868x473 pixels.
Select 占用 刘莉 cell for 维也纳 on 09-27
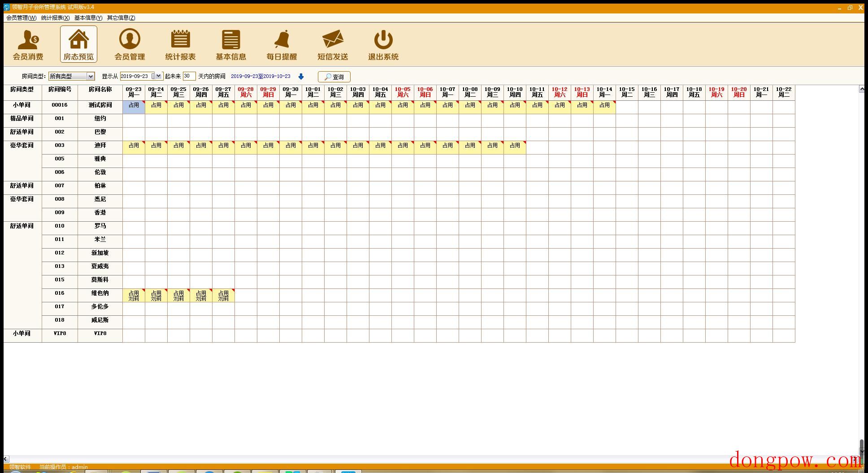[x=223, y=295]
